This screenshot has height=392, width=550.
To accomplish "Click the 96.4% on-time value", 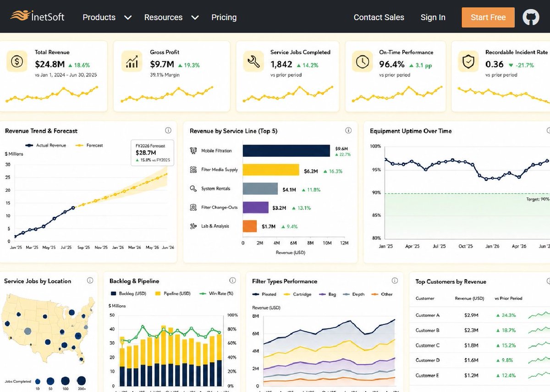I will pos(392,65).
